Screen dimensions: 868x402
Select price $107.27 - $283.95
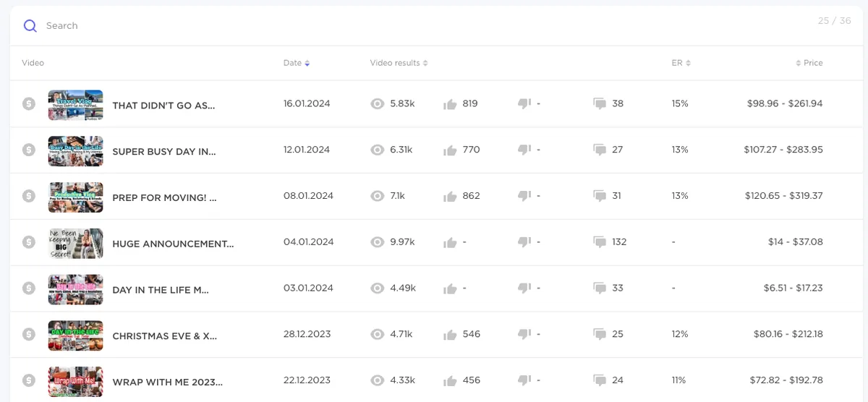point(783,150)
